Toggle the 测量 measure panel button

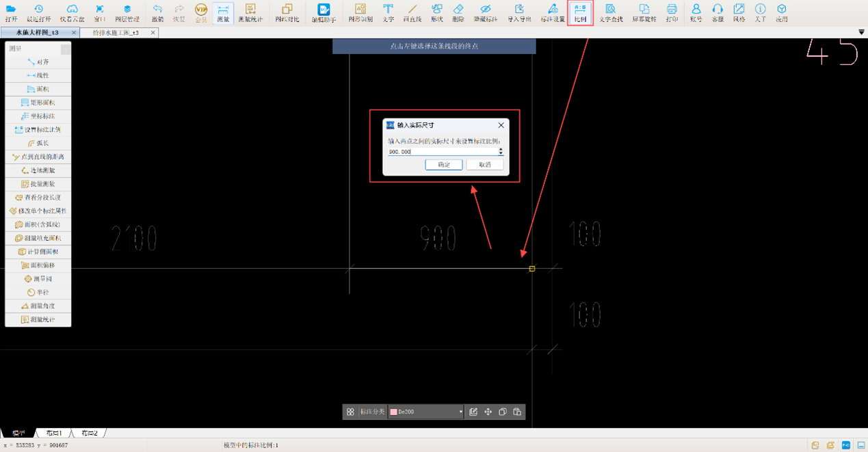pos(222,12)
